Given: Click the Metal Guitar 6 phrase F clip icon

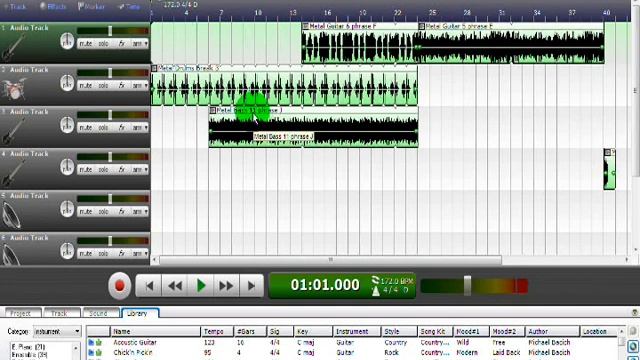Looking at the screenshot, I should click(305, 26).
